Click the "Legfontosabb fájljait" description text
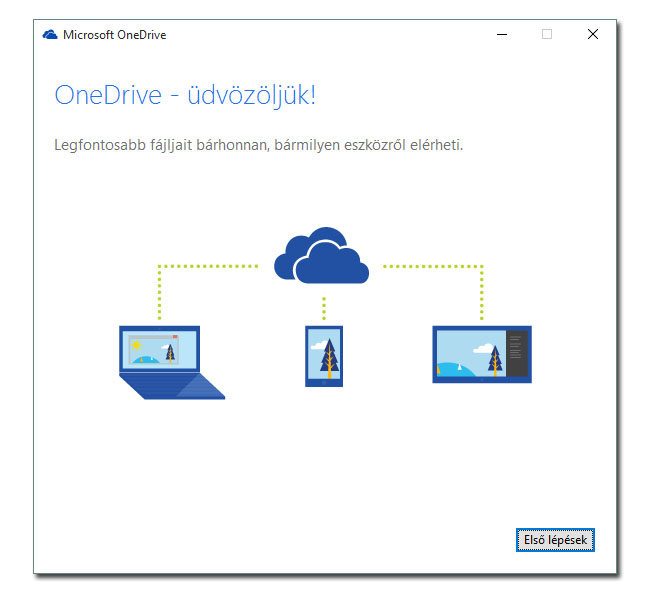This screenshot has height=601, width=650. 258,146
